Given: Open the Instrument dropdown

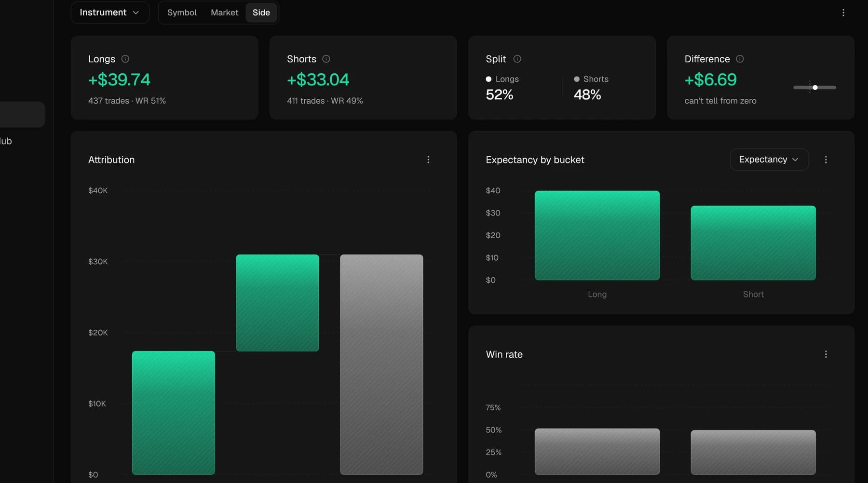Looking at the screenshot, I should [x=110, y=13].
